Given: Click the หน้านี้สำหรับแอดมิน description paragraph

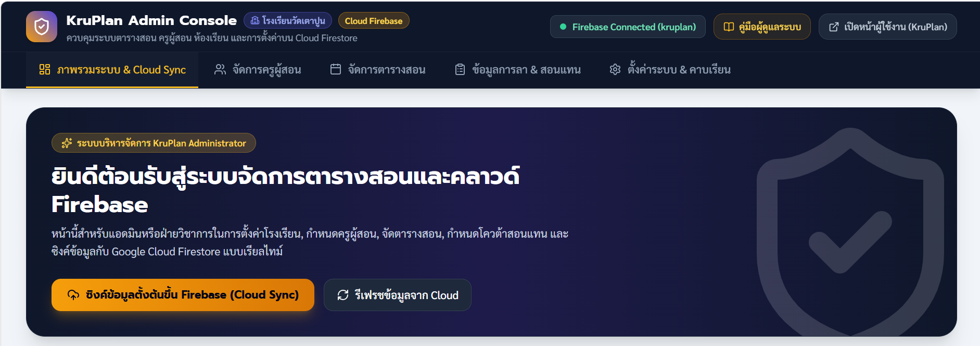Looking at the screenshot, I should (310, 242).
